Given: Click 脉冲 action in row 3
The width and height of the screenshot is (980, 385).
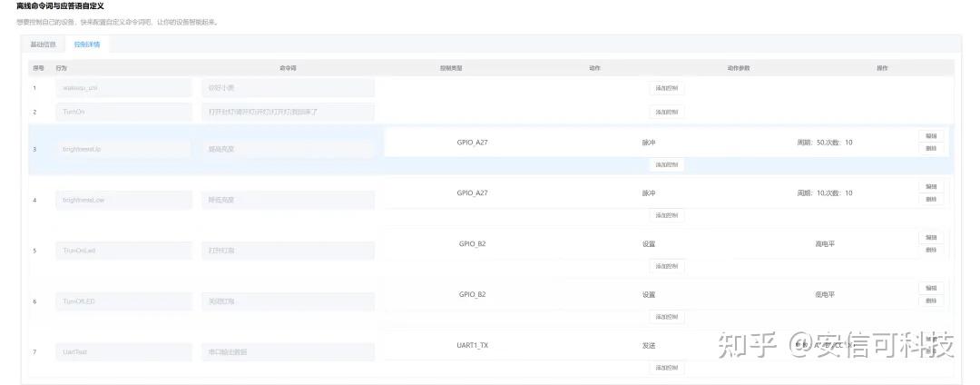Looking at the screenshot, I should tap(649, 143).
